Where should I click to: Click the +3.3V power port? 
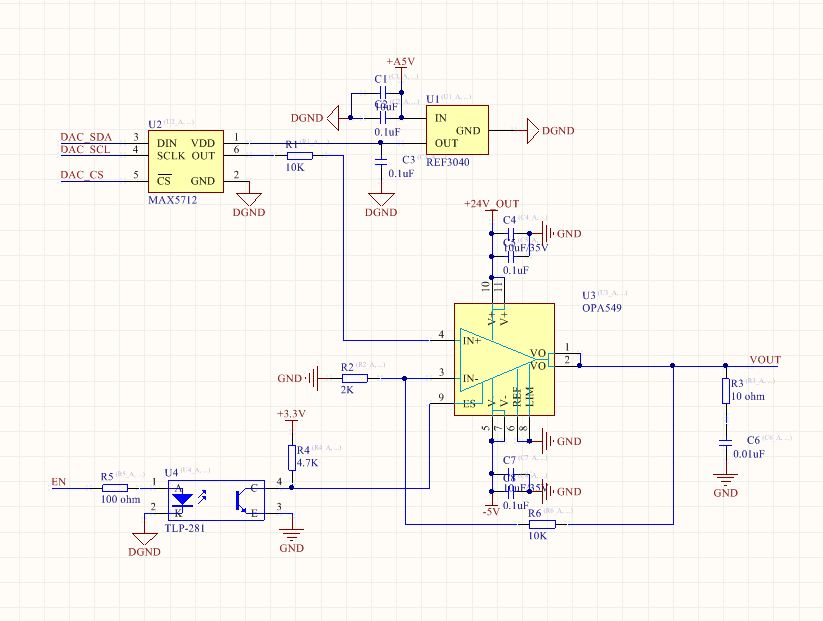pyautogui.click(x=291, y=414)
